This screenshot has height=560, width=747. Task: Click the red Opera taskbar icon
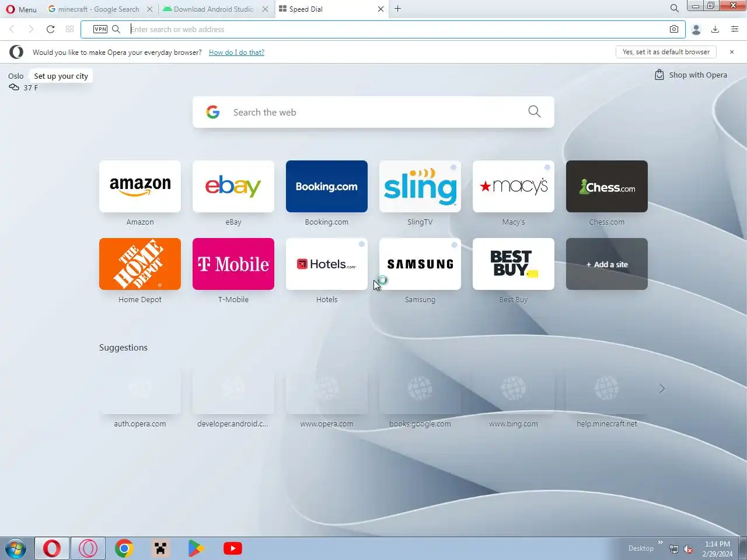pos(52,548)
